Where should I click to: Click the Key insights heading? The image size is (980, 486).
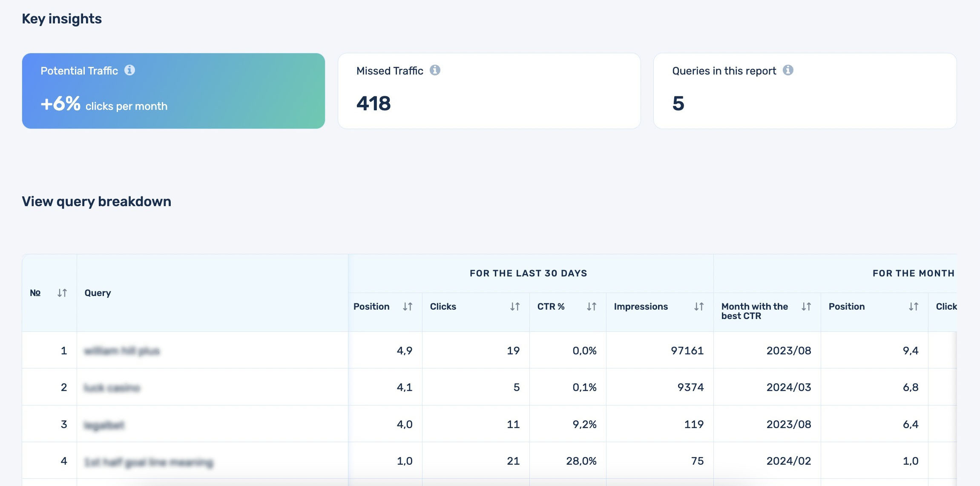pyautogui.click(x=62, y=19)
